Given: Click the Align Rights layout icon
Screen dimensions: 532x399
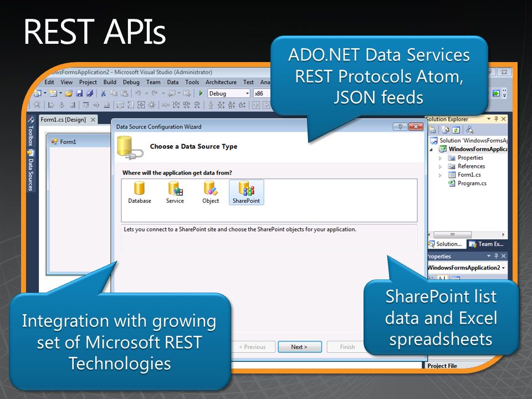Looking at the screenshot, I should pyautogui.click(x=72, y=105).
